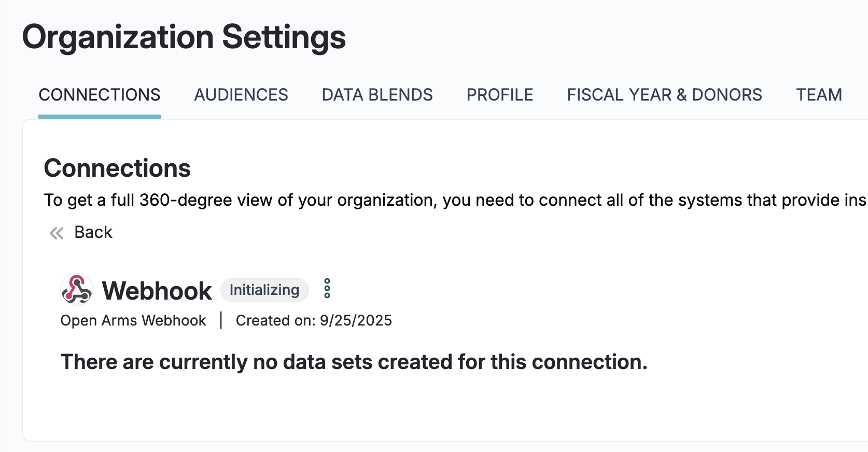The height and width of the screenshot is (452, 868).
Task: Click the Initializing status badge
Action: 264,290
